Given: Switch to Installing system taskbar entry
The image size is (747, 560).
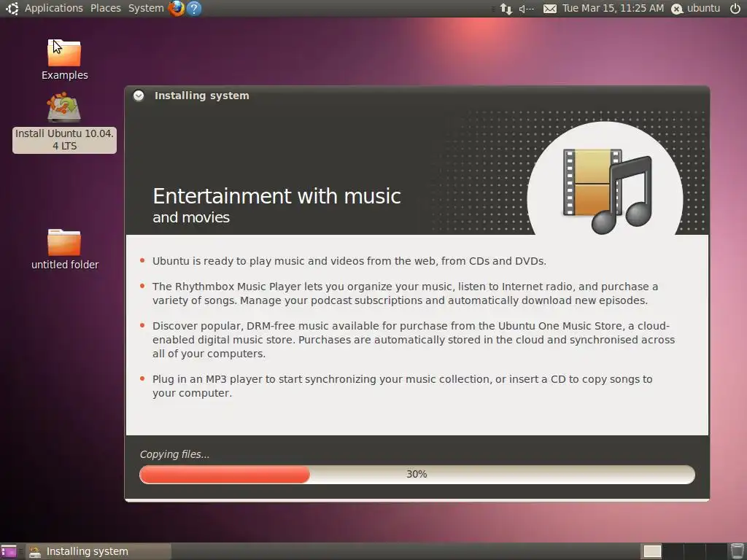Looking at the screenshot, I should (98, 551).
